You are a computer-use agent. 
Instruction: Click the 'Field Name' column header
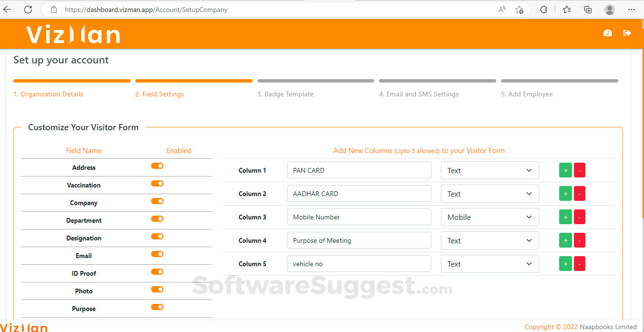(84, 151)
